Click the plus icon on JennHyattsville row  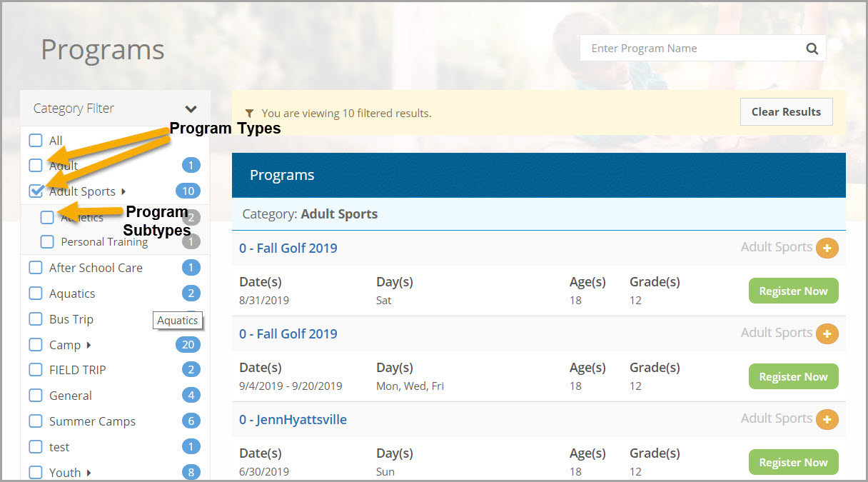pos(827,419)
